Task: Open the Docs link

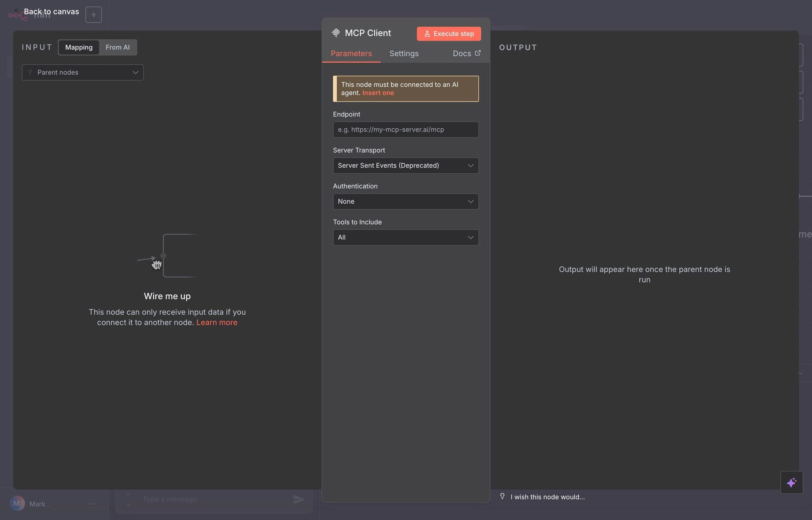Action: coord(466,54)
